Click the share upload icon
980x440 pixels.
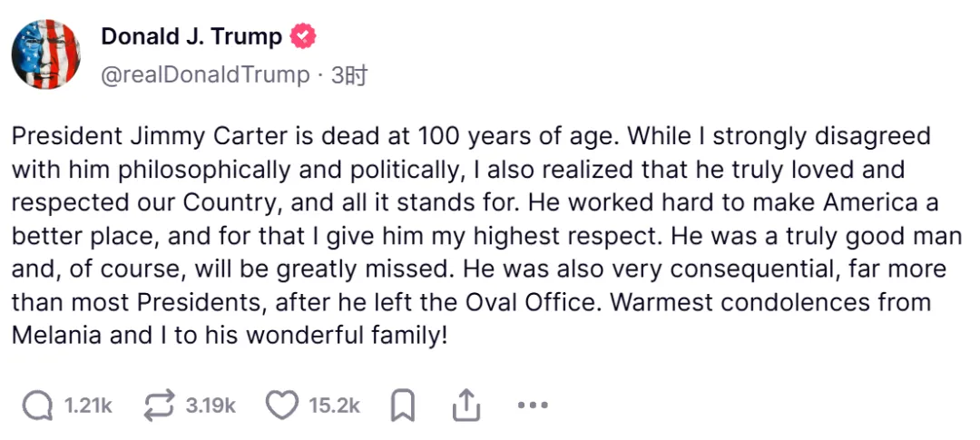coord(465,406)
